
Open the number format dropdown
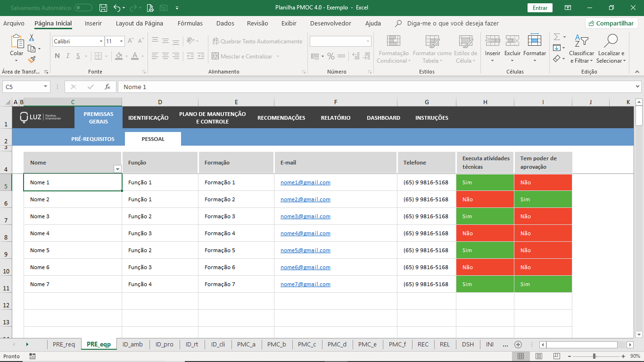click(368, 41)
